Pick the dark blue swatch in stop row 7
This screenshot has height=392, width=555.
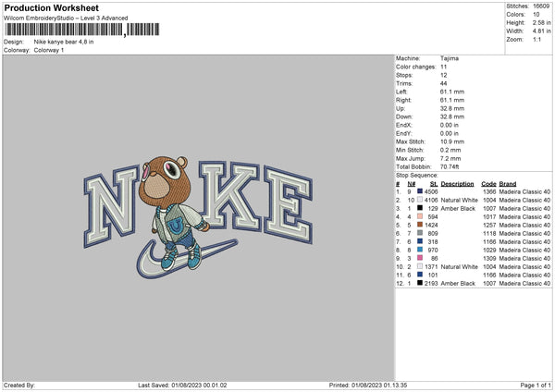420,241
